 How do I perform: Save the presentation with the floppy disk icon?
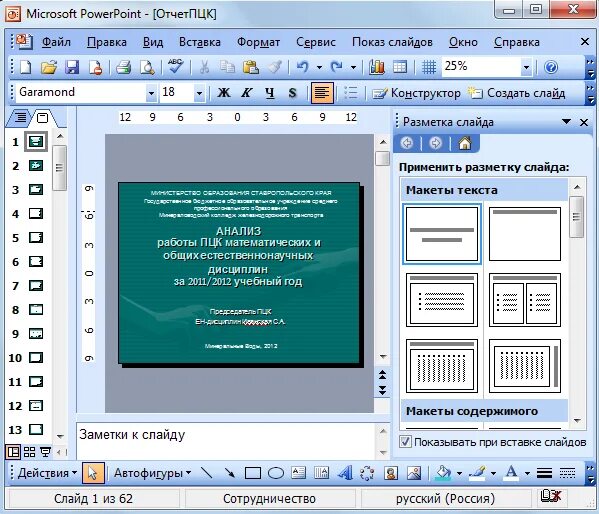72,67
